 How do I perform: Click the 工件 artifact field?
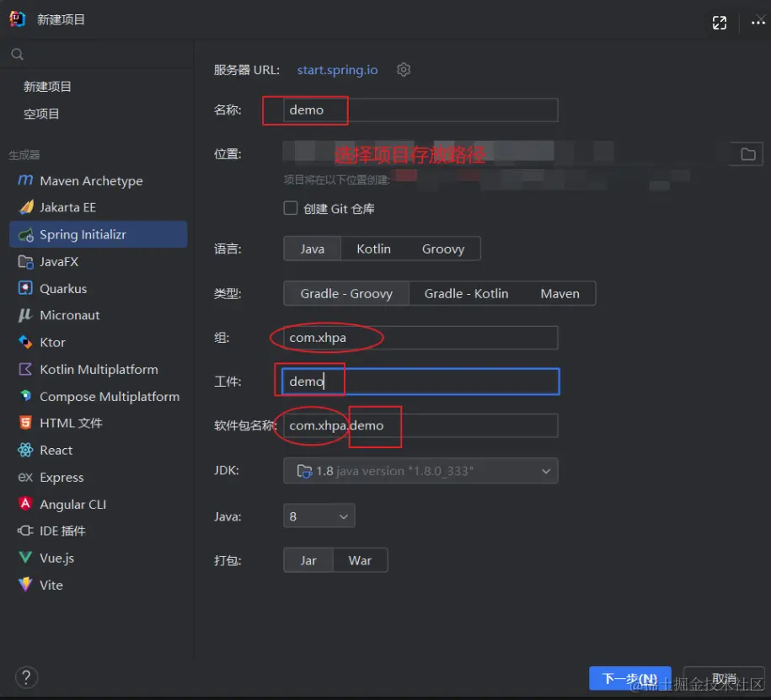point(420,382)
